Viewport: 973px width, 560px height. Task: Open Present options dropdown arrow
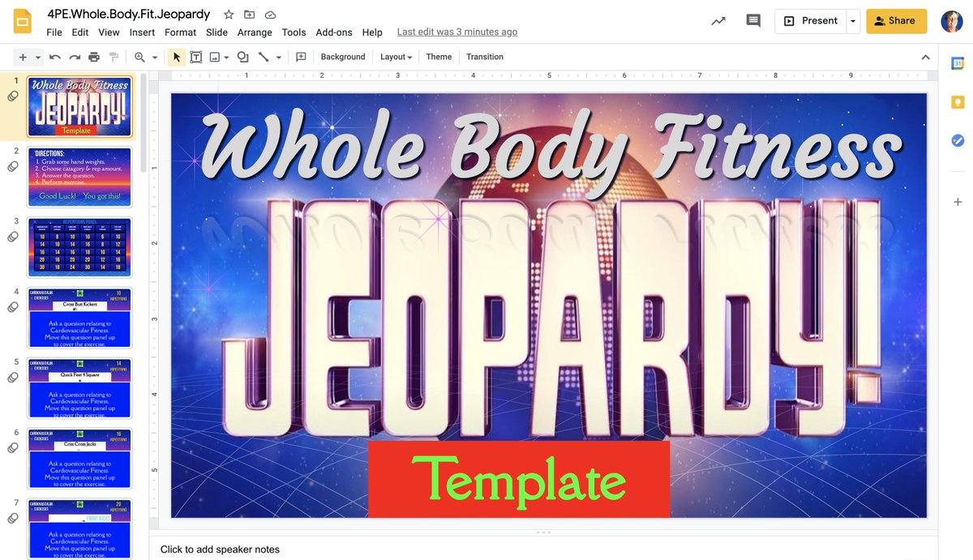(x=852, y=21)
